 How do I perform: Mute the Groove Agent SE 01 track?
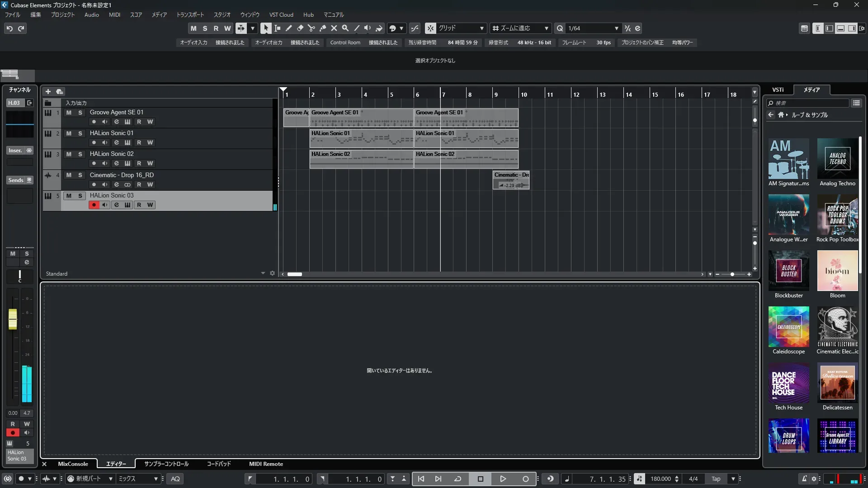[69, 113]
